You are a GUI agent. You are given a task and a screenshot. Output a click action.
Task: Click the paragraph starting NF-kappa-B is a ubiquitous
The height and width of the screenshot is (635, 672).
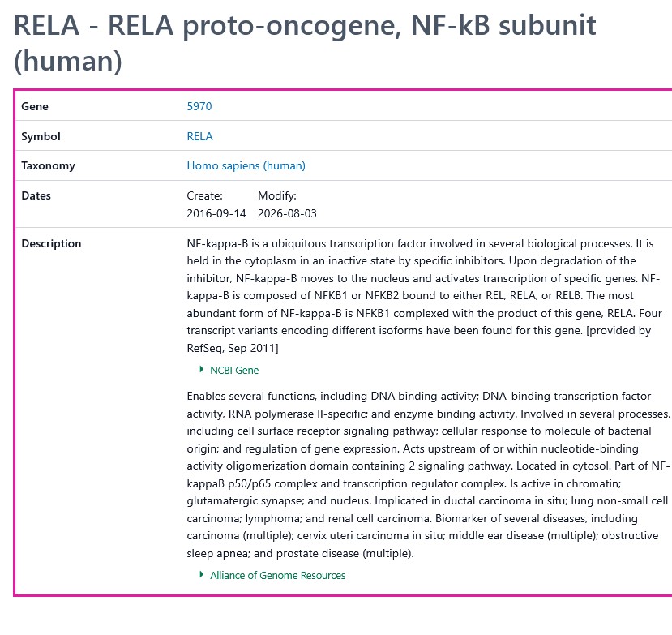click(424, 296)
